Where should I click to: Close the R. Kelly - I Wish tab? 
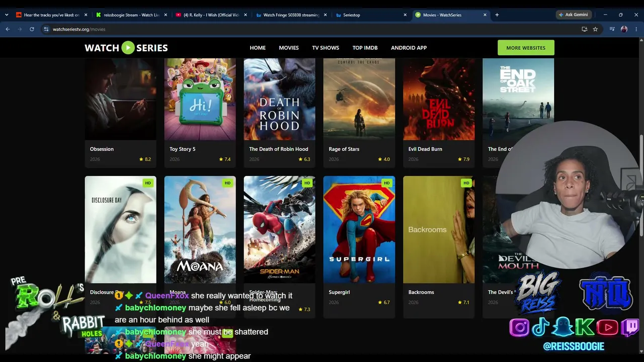coord(246,15)
